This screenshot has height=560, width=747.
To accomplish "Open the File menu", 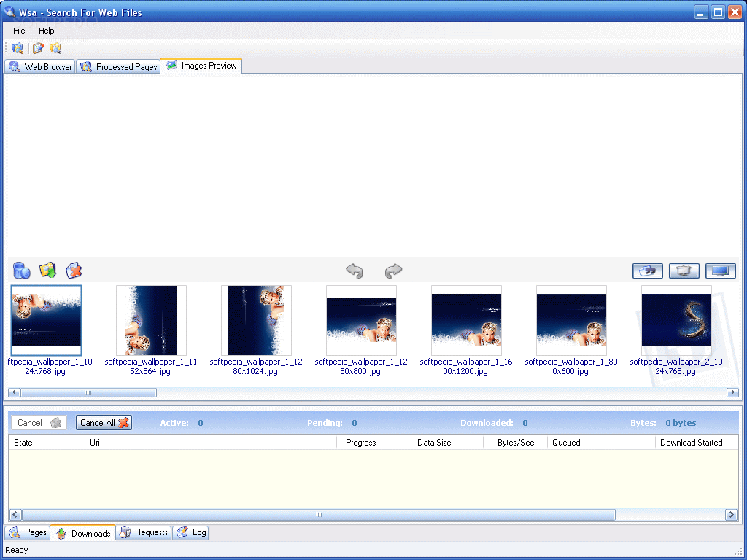I will click(x=19, y=31).
